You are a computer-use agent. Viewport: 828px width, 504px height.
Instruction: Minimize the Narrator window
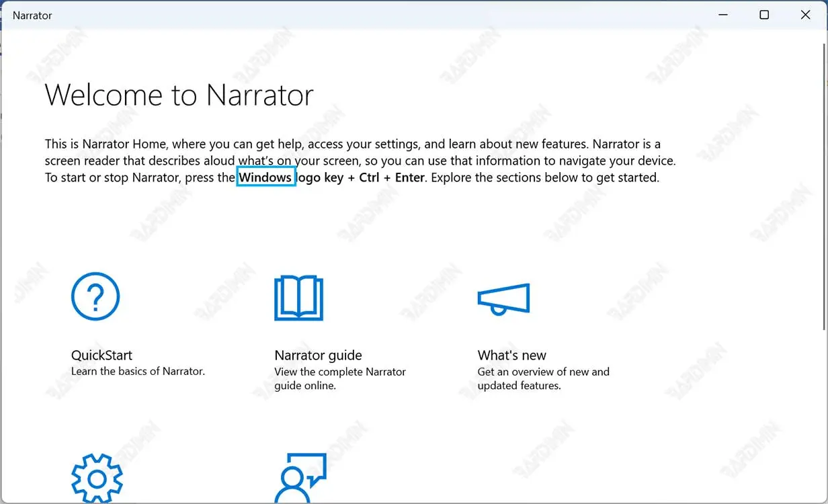coord(723,15)
